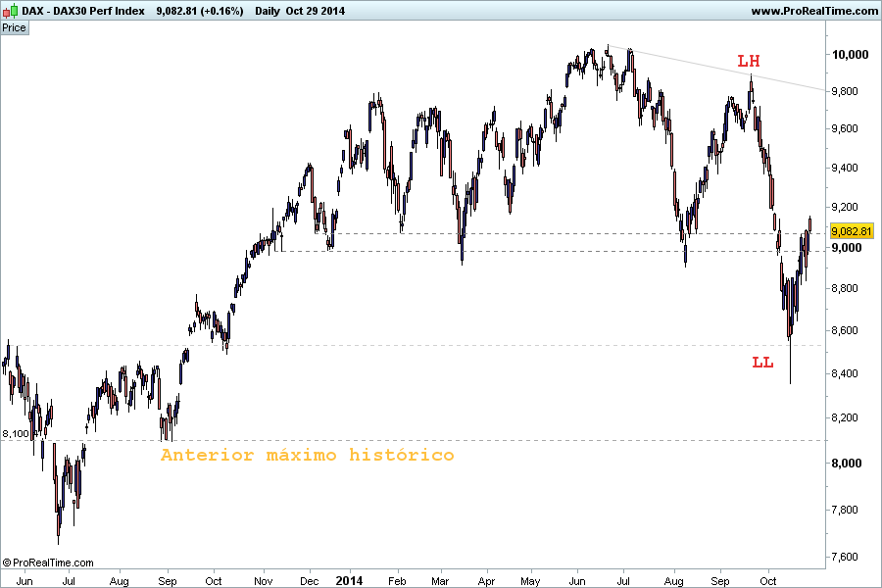The image size is (882, 588).
Task: Click the DAX - DAX30 Perf Index title
Action: (83, 11)
